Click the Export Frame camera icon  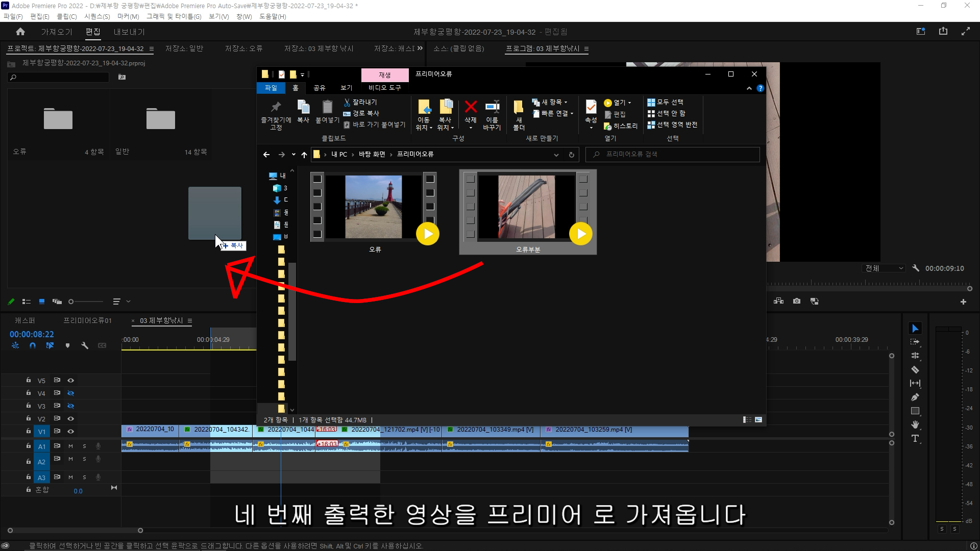(x=797, y=301)
